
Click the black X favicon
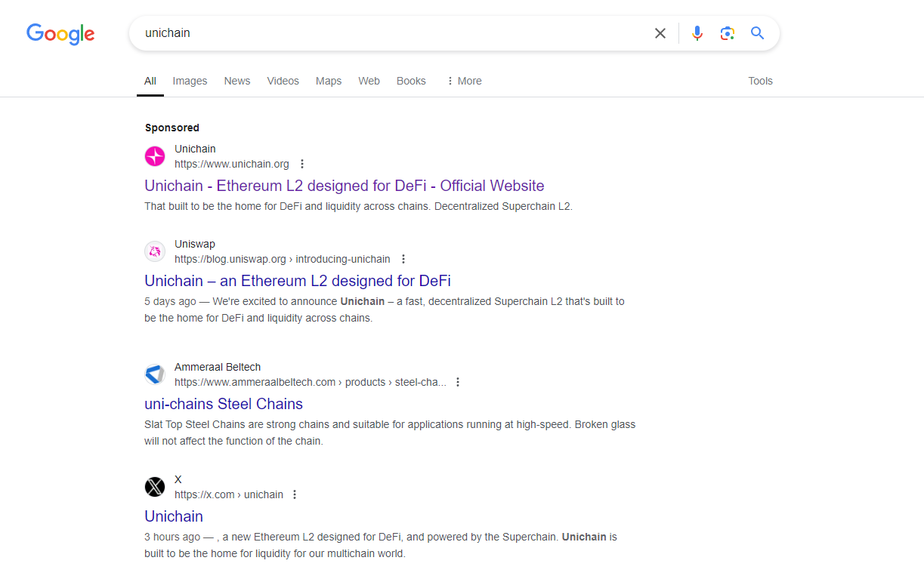155,487
